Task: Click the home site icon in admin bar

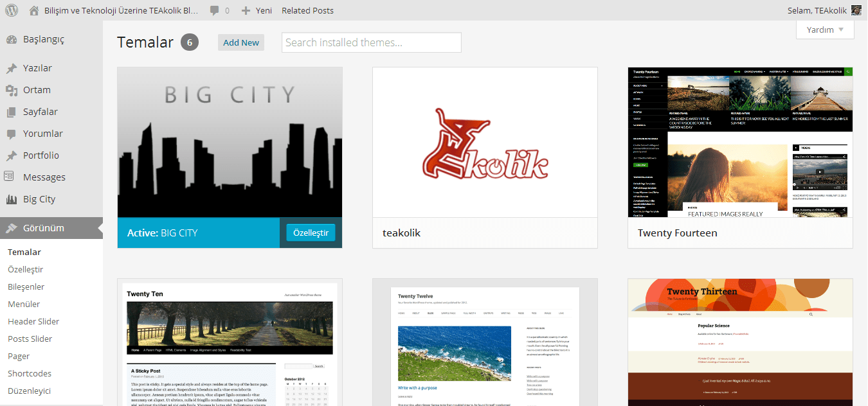Action: coord(34,10)
